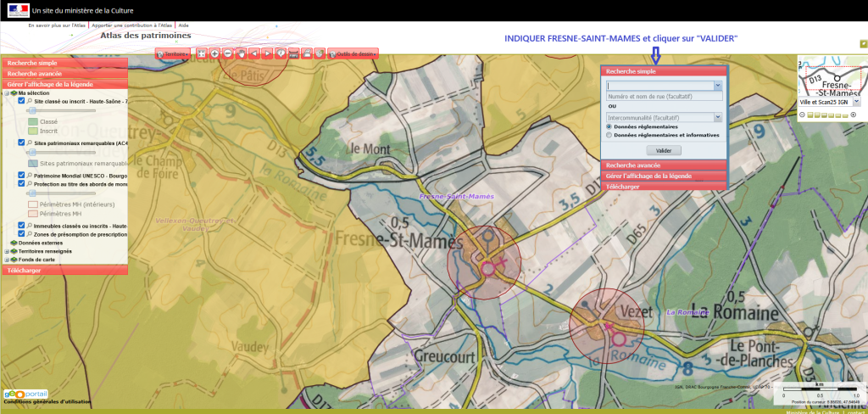Open the Intercommunalité combo box
The height and width of the screenshot is (414, 868).
coord(717,117)
